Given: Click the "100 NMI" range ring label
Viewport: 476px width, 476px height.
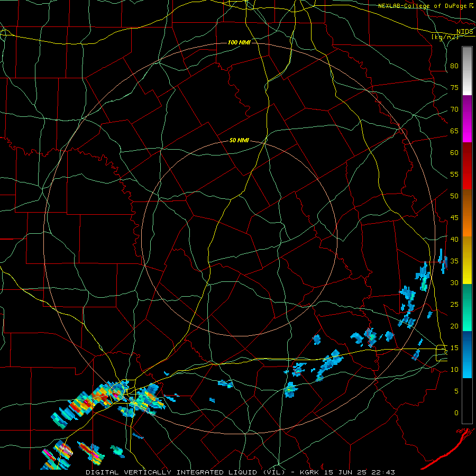Looking at the screenshot, I should coord(239,42).
